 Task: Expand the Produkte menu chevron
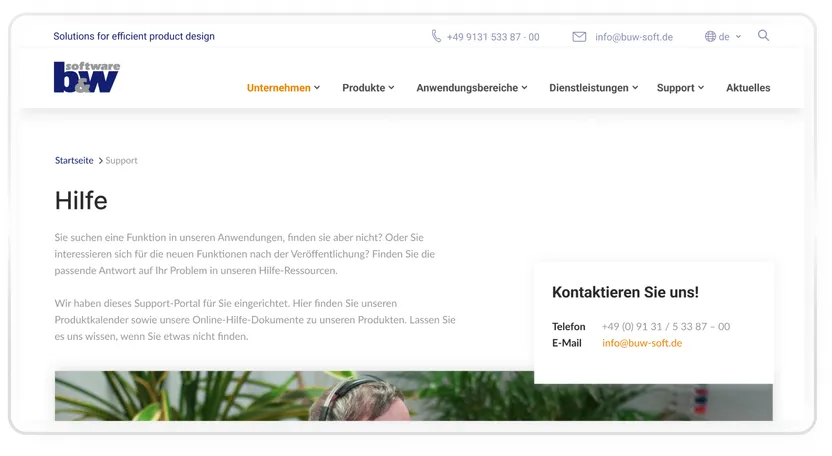(x=391, y=88)
